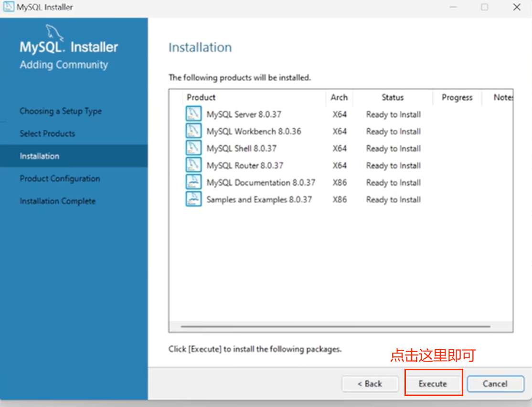Screen dimensions: 532x407
Task: Click the MySQL Workbench 8.0.36 product icon
Action: [x=194, y=131]
